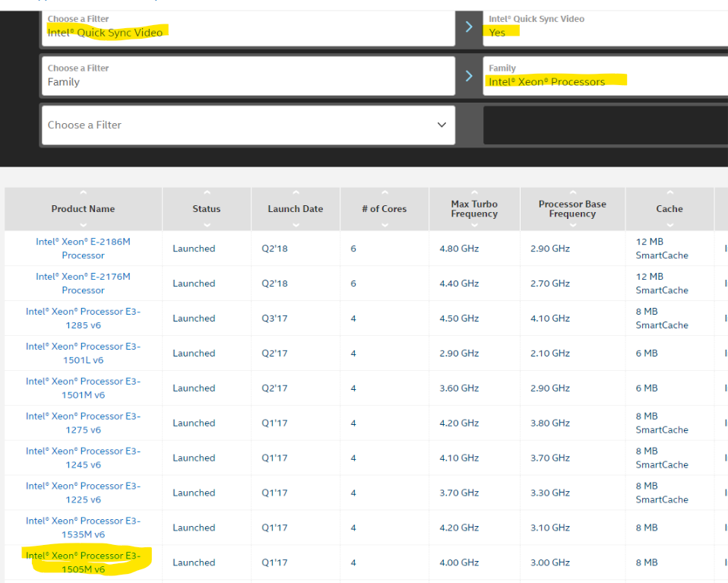The width and height of the screenshot is (728, 583).
Task: Open Xeon Processor E3-1505M v6 link
Action: [83, 562]
